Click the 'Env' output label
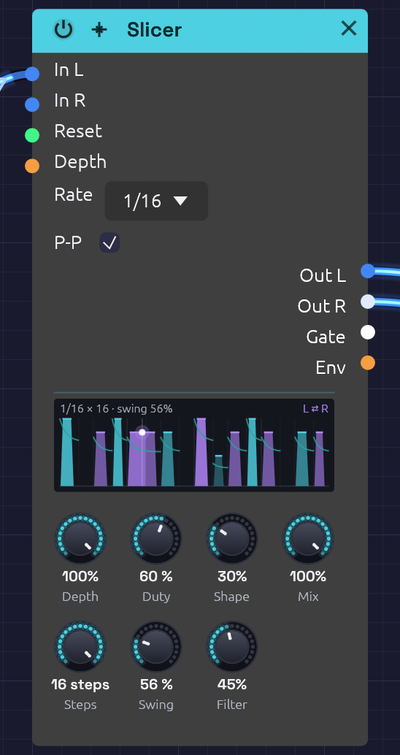400x755 pixels. pyautogui.click(x=331, y=367)
